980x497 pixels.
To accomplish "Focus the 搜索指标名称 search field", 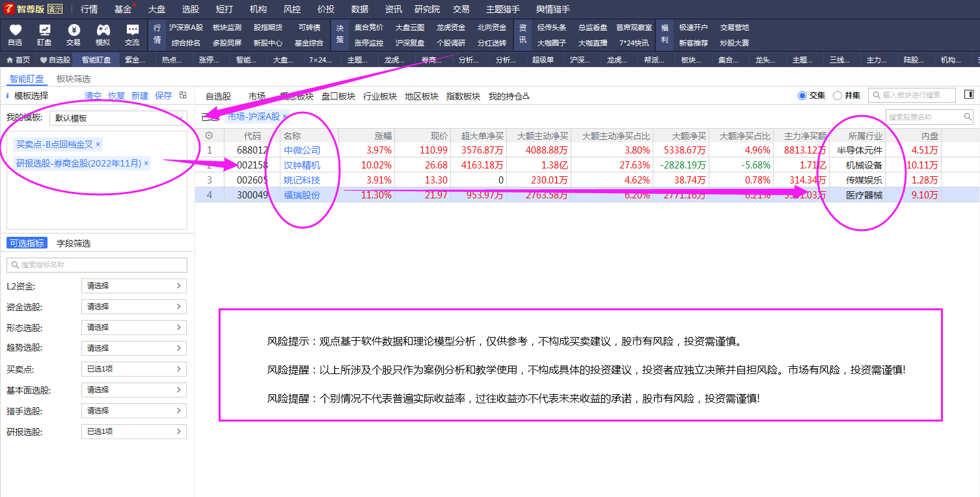I will 97,265.
